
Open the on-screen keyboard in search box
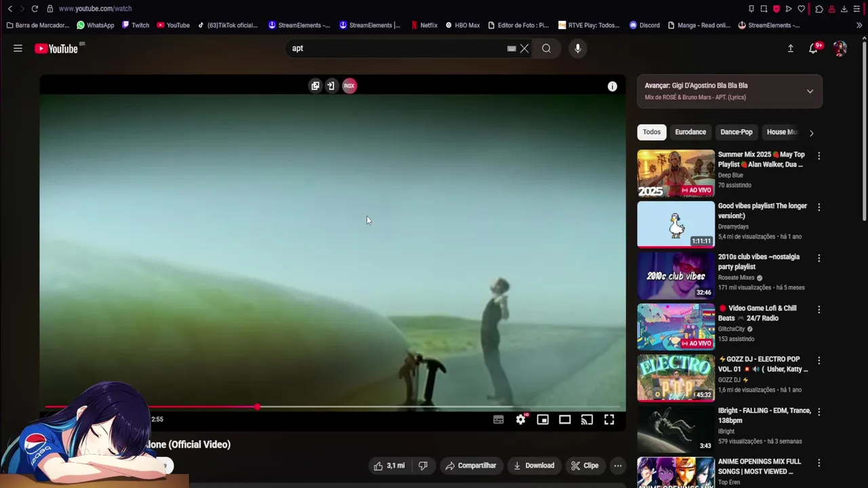pyautogui.click(x=512, y=48)
